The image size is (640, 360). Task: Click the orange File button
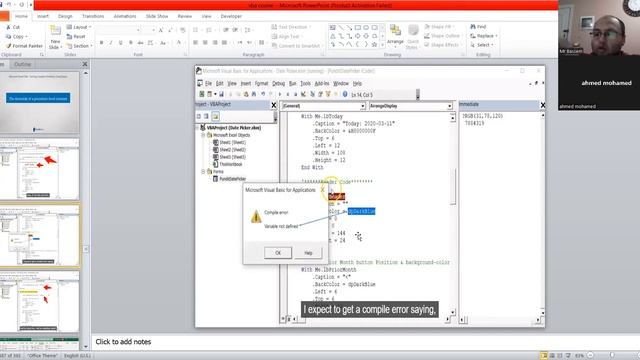[x=4, y=16]
